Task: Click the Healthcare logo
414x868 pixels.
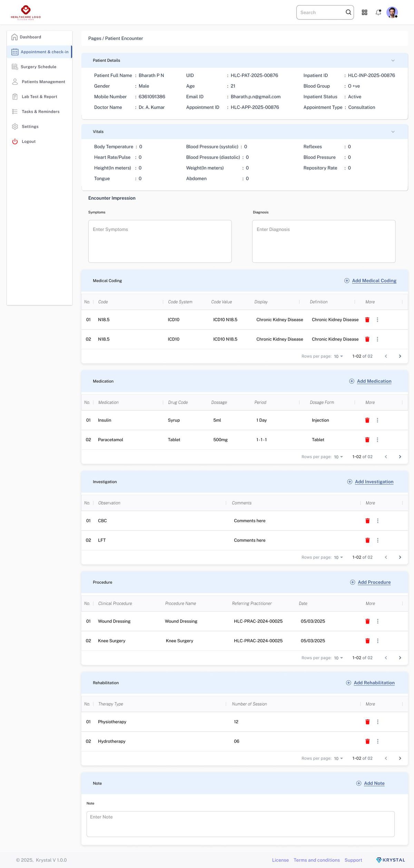Action: pyautogui.click(x=26, y=12)
